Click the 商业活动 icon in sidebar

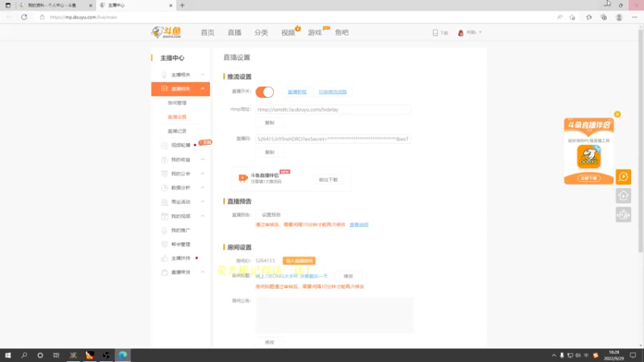click(164, 202)
